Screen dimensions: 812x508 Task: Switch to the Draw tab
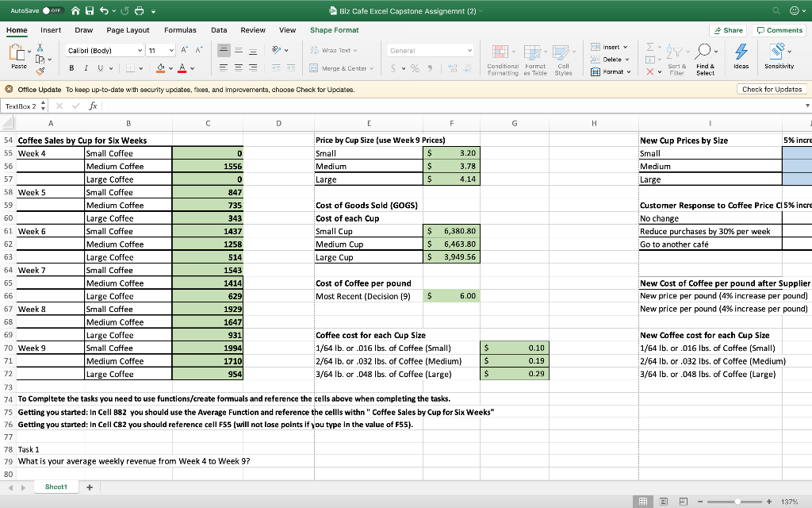(83, 30)
